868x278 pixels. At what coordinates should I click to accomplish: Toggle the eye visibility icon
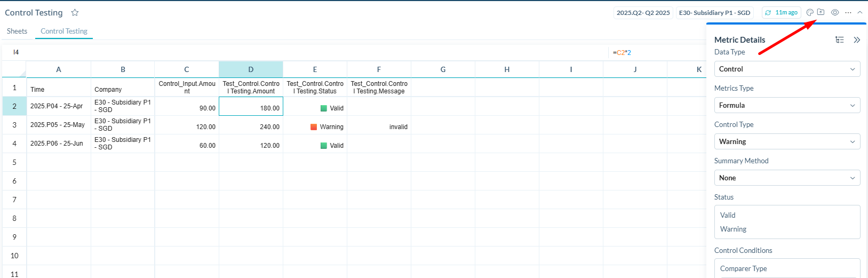[835, 12]
